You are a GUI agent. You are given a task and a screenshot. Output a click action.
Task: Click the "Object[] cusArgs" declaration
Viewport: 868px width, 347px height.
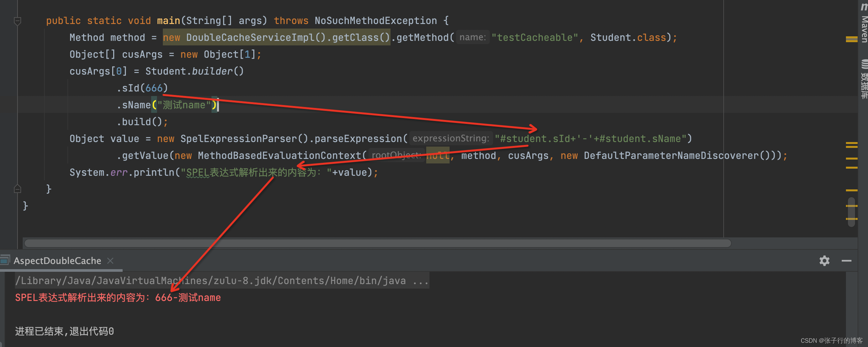tap(116, 54)
